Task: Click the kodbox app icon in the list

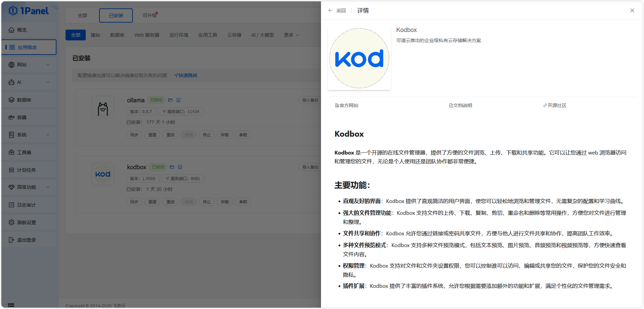Action: [103, 174]
